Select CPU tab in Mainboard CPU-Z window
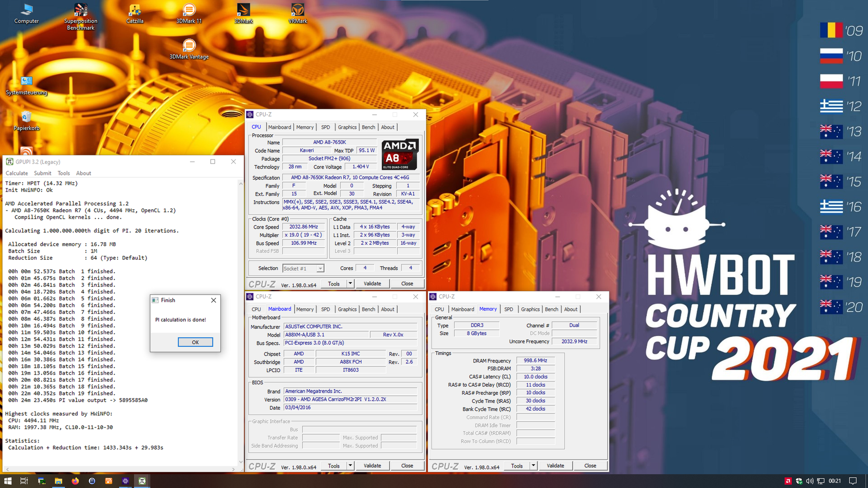Screen dimensions: 868x488 256,309
